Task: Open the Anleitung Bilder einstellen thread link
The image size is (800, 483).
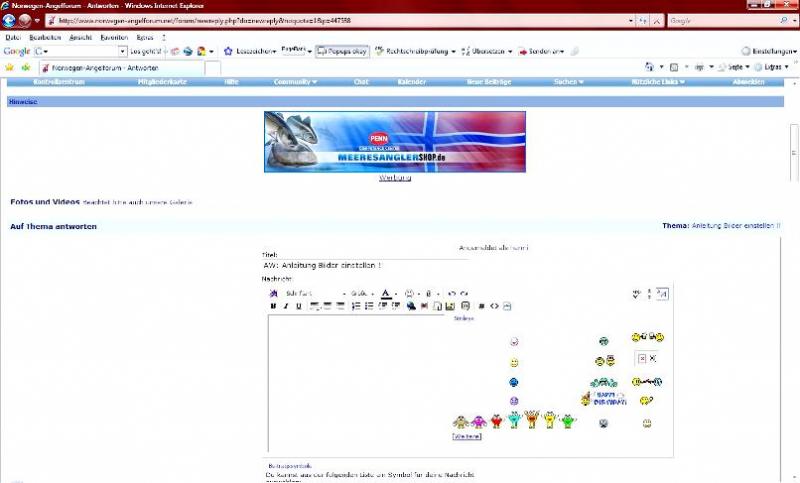Action: 736,226
